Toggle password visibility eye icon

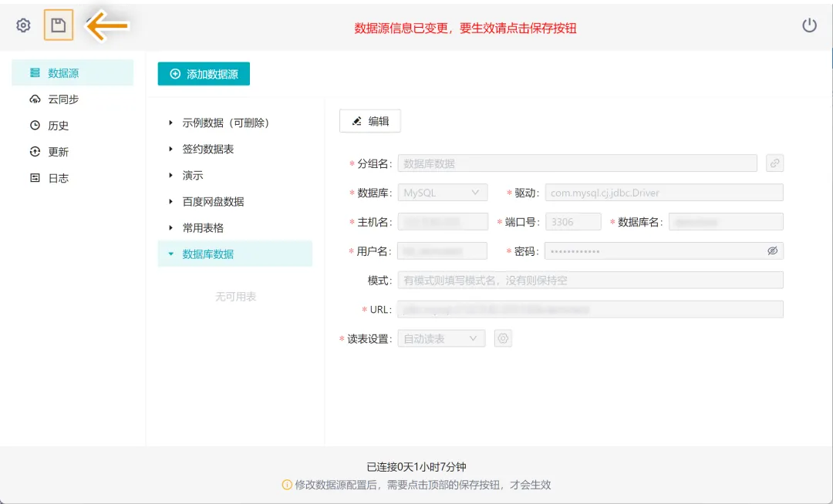772,251
